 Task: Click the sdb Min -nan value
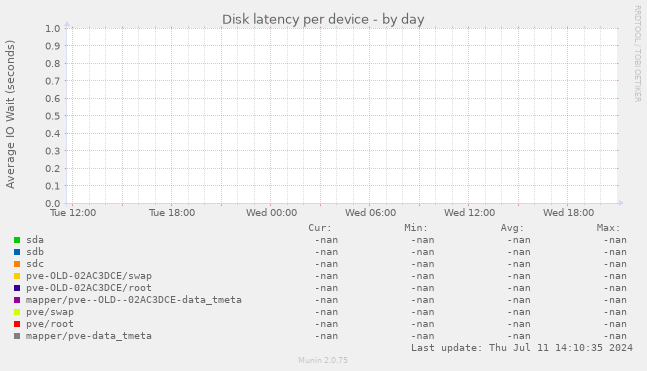click(x=423, y=252)
